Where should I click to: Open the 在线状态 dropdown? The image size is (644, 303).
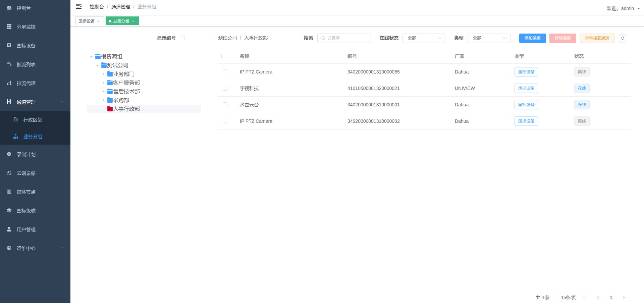point(424,38)
